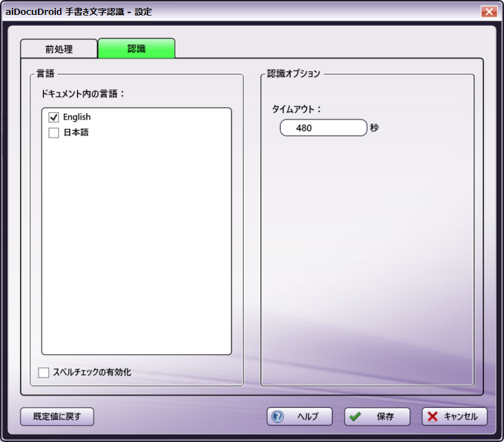The image size is (504, 442).
Task: Toggle スペルチェックの有効化 checkbox
Action: point(44,373)
